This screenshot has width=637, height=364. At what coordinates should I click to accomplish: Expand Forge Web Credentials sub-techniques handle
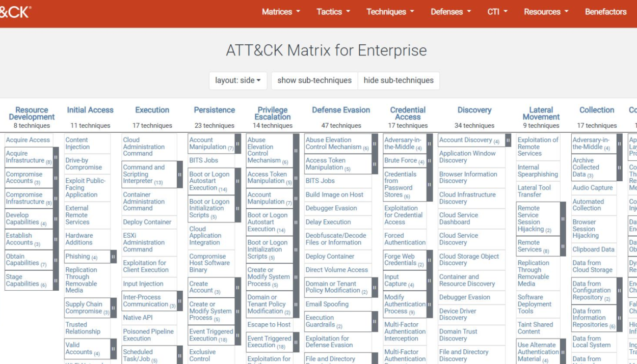(430, 260)
